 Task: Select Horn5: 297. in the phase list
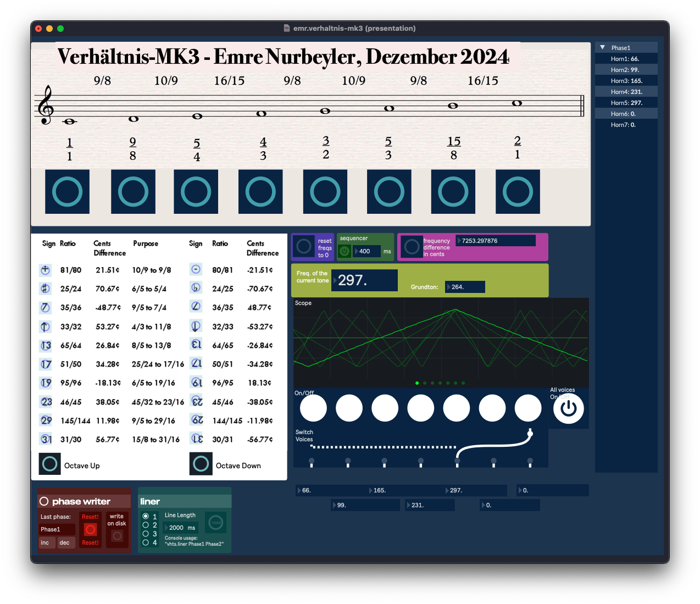pos(626,103)
